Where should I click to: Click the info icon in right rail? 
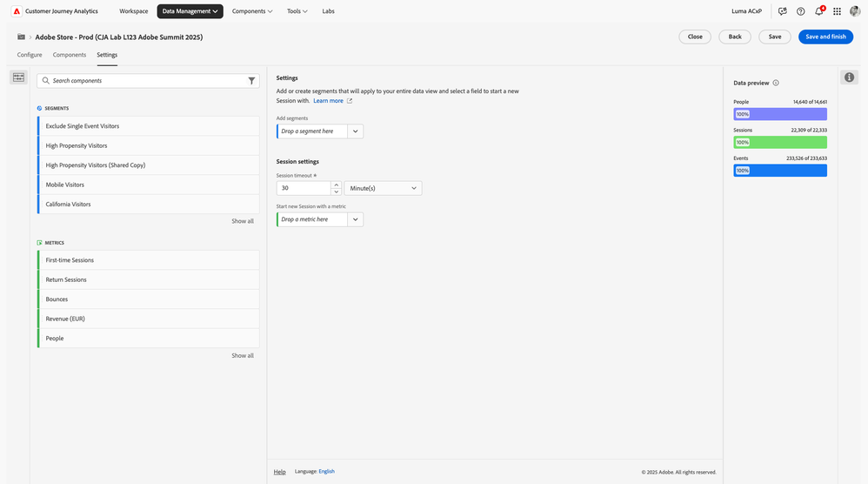click(850, 77)
